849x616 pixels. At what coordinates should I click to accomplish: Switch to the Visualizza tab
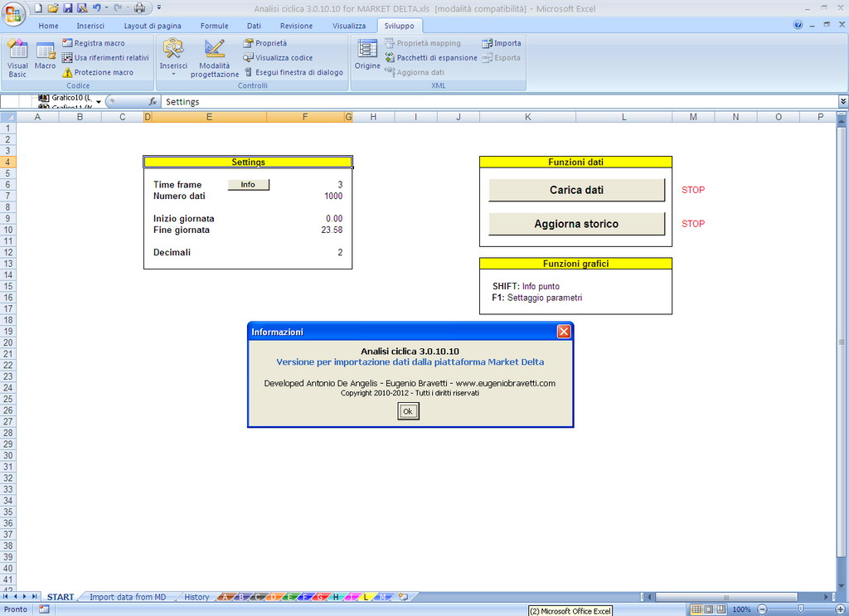point(349,26)
